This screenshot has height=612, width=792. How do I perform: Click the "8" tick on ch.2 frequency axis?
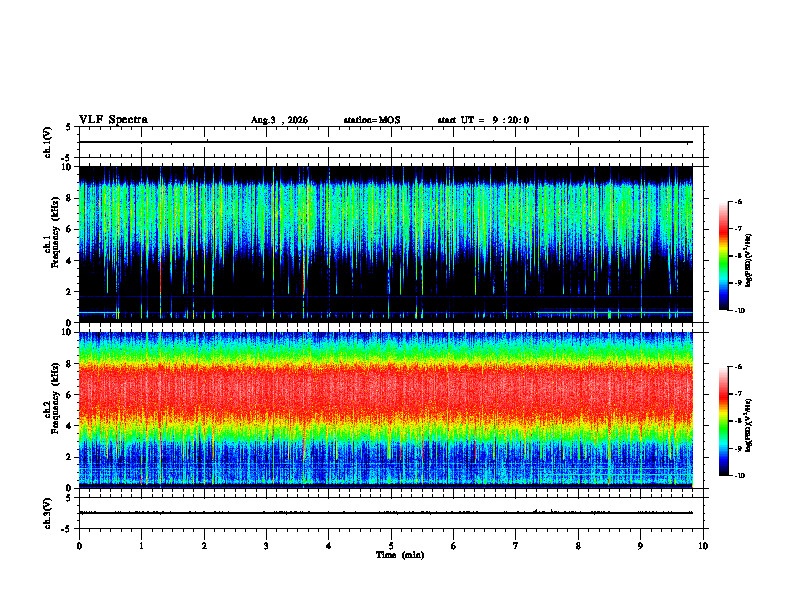point(70,364)
